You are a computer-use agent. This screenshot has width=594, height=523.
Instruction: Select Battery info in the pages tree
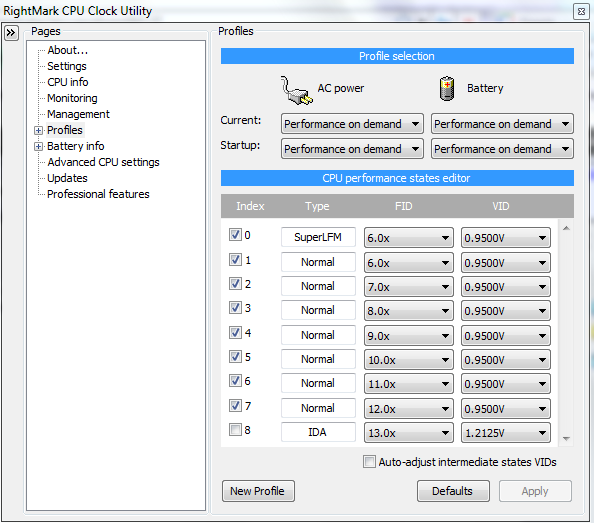click(75, 146)
